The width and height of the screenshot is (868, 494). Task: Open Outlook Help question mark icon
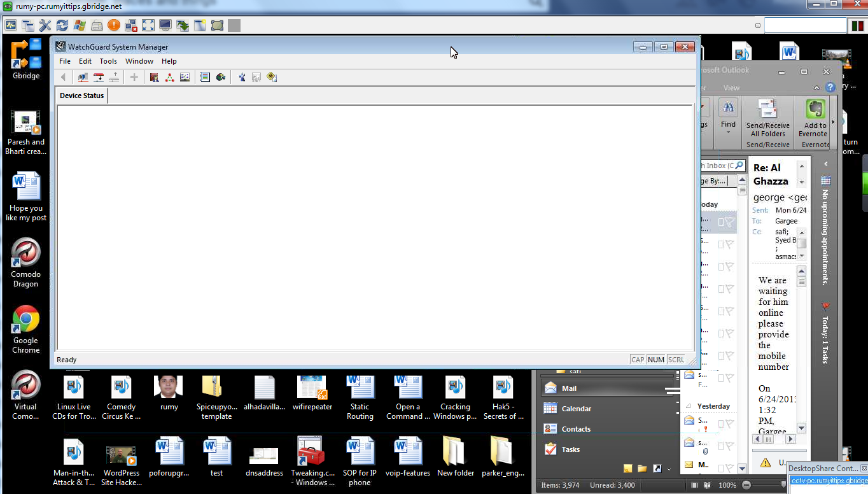[x=830, y=88]
